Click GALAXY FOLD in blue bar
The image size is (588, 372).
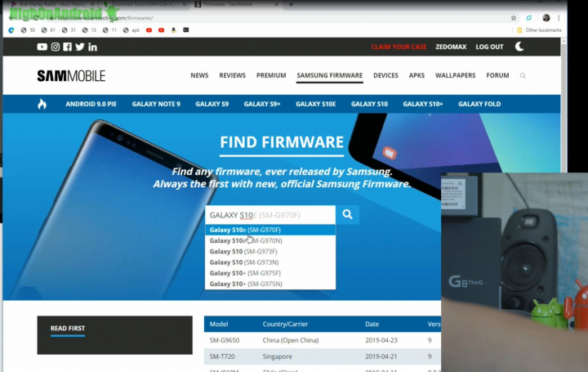(x=479, y=104)
